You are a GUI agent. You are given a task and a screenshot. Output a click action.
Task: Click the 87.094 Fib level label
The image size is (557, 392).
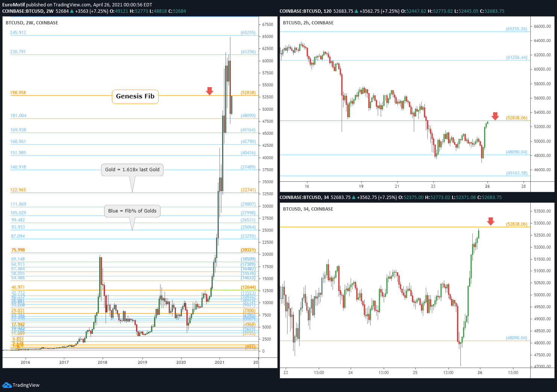[18, 236]
